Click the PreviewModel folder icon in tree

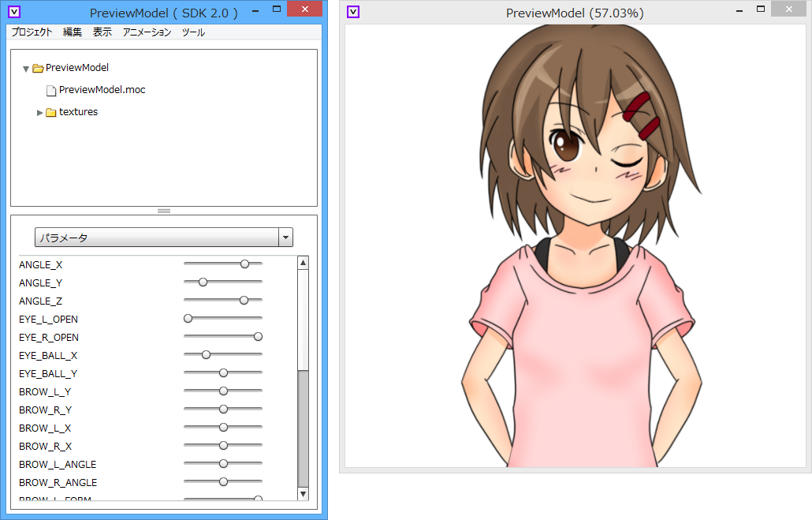(x=39, y=67)
